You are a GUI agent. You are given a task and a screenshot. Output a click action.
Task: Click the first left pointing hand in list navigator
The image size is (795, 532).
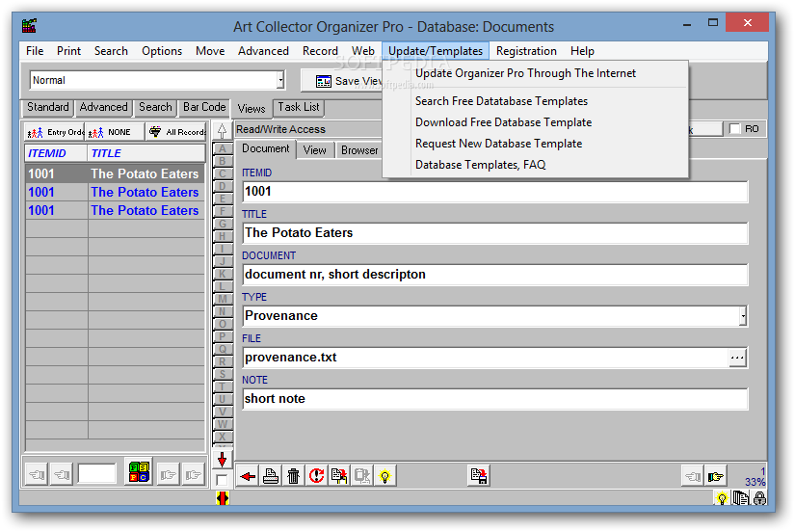pyautogui.click(x=37, y=475)
